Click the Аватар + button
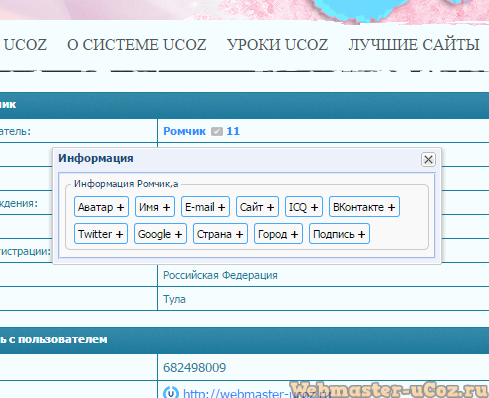 coord(101,207)
